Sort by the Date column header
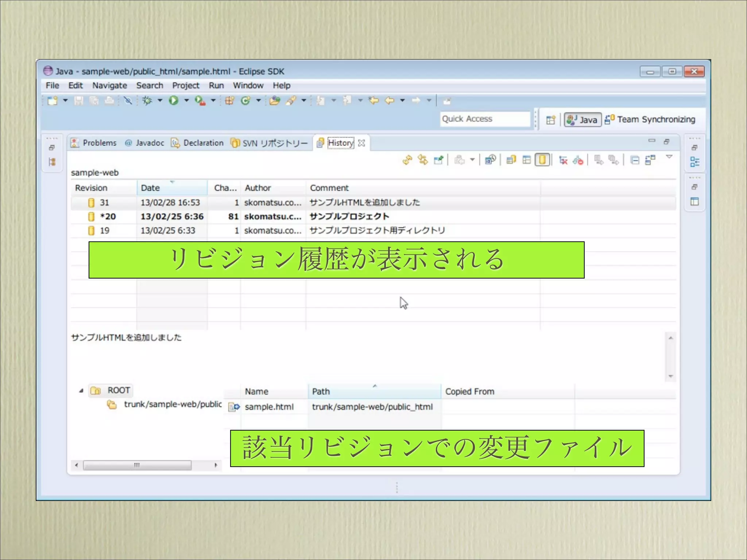This screenshot has width=747, height=560. pyautogui.click(x=172, y=188)
